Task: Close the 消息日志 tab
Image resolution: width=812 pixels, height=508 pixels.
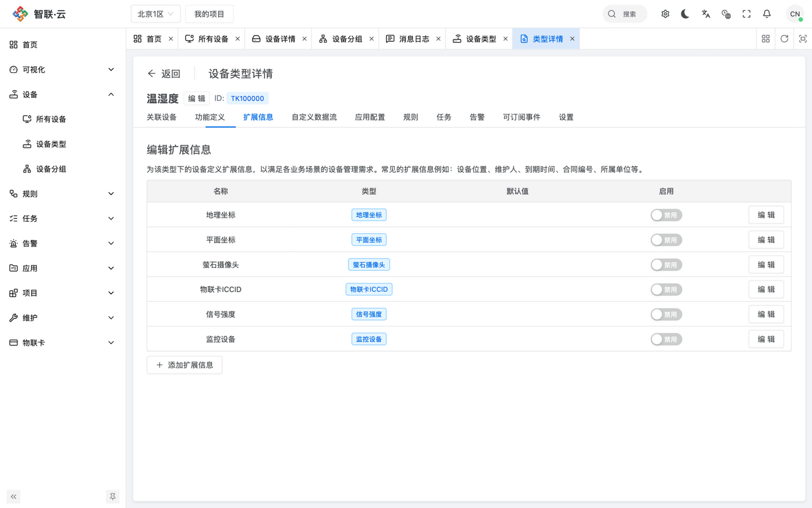Action: tap(438, 39)
